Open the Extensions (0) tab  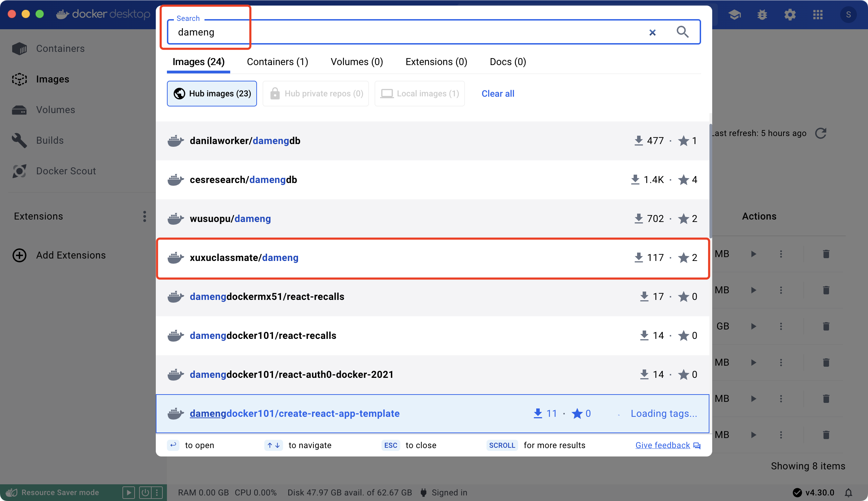pyautogui.click(x=436, y=62)
